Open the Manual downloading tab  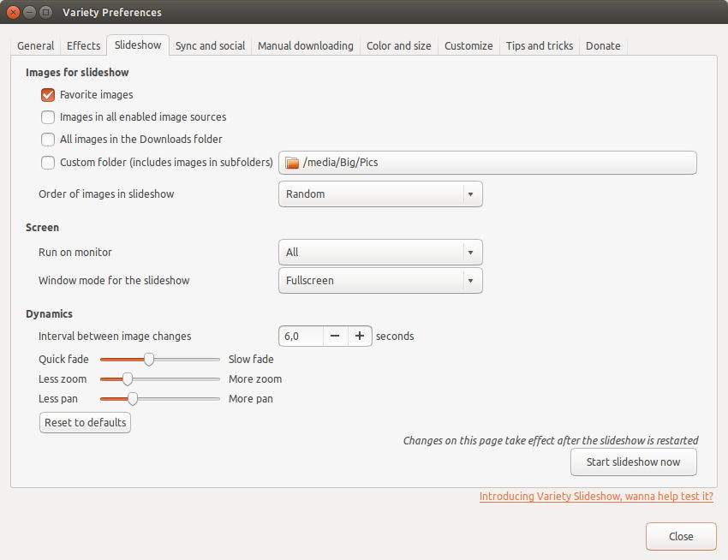(x=306, y=46)
